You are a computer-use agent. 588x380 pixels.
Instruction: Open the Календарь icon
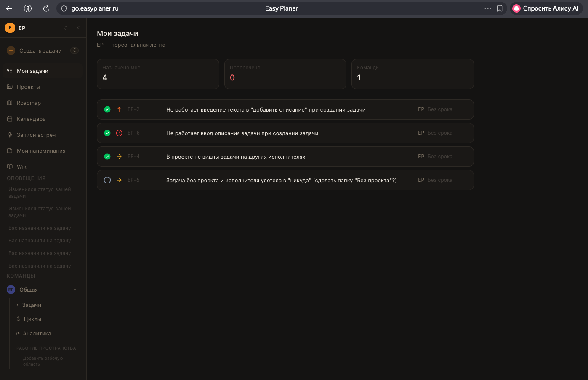point(9,119)
